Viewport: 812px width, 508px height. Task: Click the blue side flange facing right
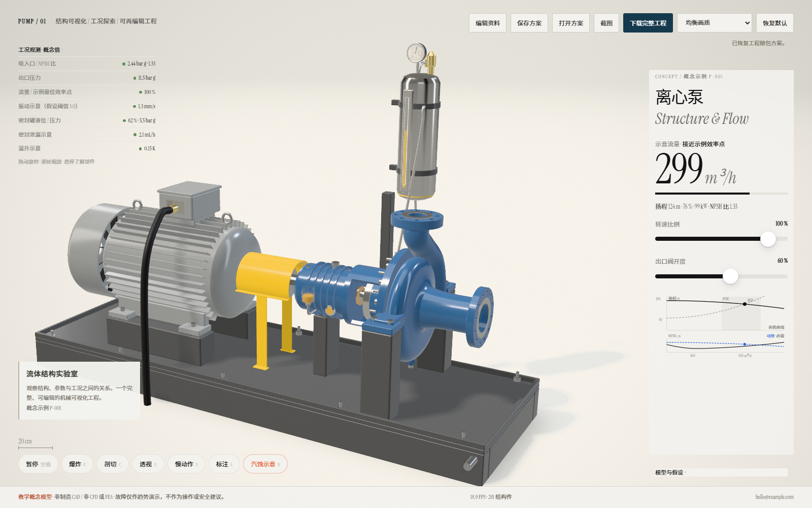point(482,317)
